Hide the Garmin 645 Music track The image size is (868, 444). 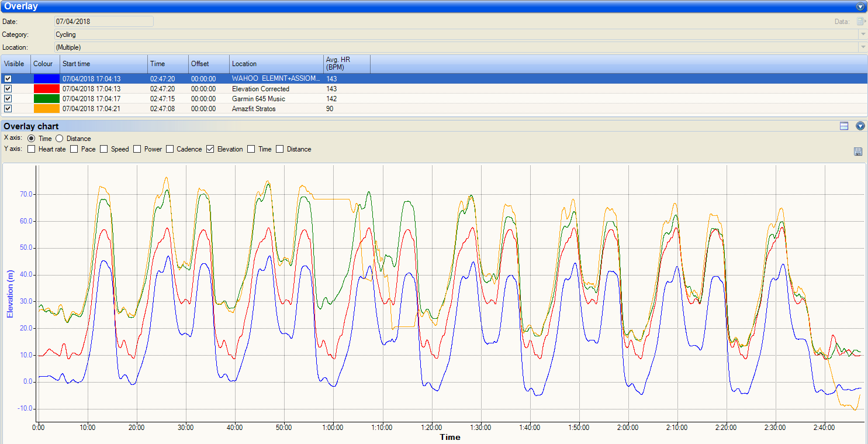pos(8,99)
